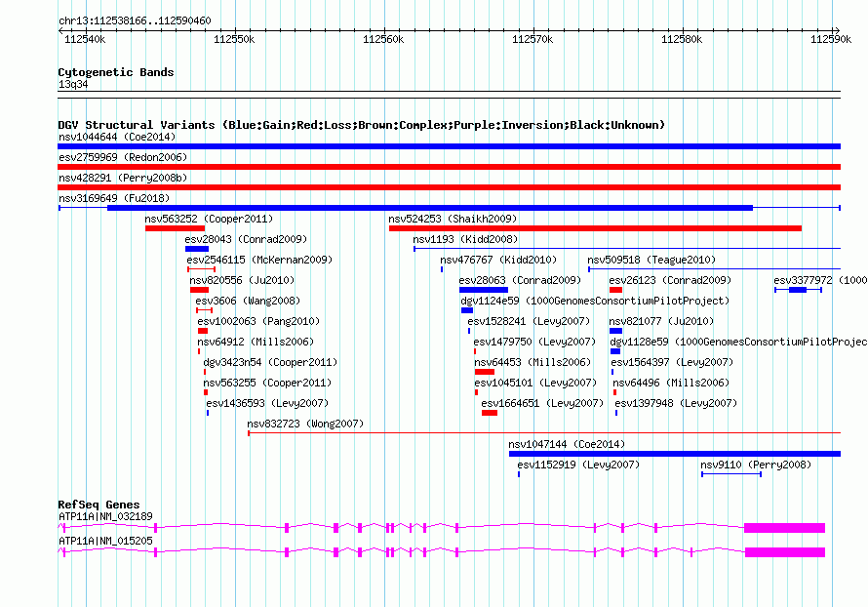Click the nsv1044644 (Coe2014) blue gain bar

[x=449, y=146]
